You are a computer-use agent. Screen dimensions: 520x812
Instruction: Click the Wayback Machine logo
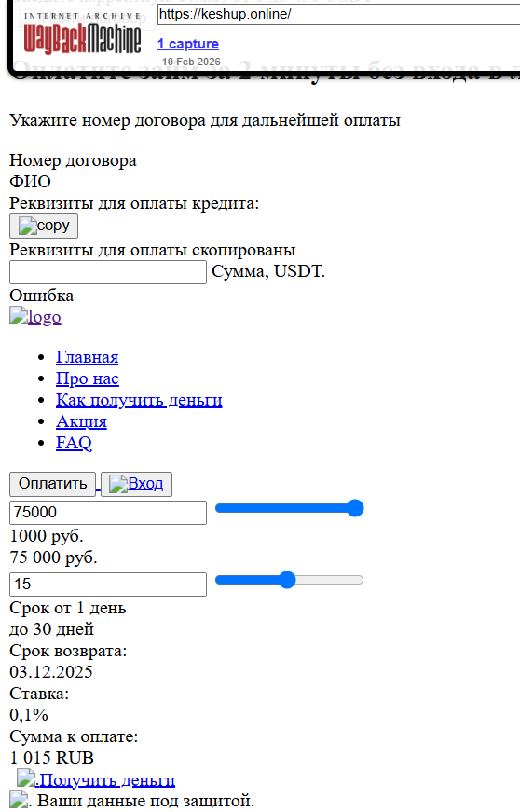click(82, 34)
